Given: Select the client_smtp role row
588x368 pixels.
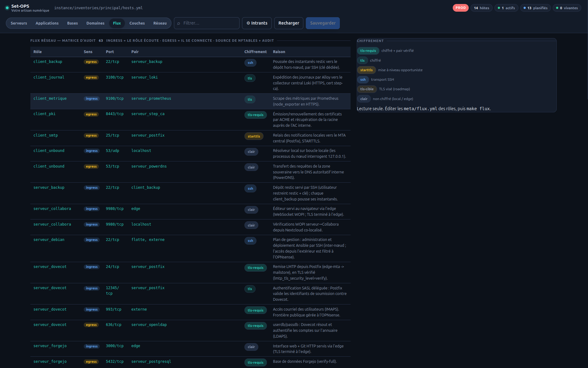Looking at the screenshot, I should tap(190, 138).
